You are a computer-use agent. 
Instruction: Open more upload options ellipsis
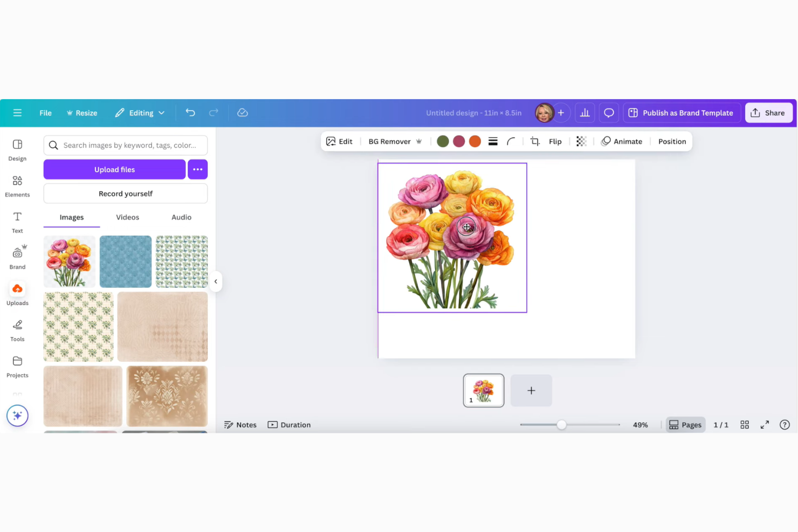[198, 169]
